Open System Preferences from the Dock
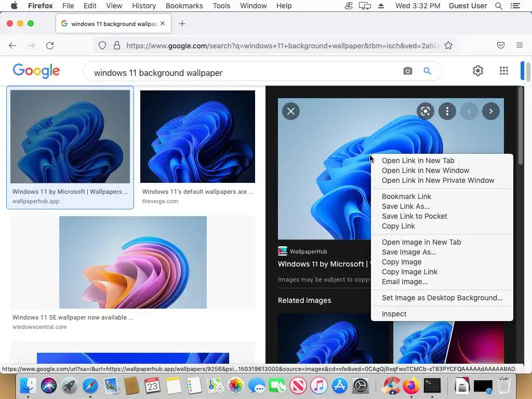 point(361,386)
